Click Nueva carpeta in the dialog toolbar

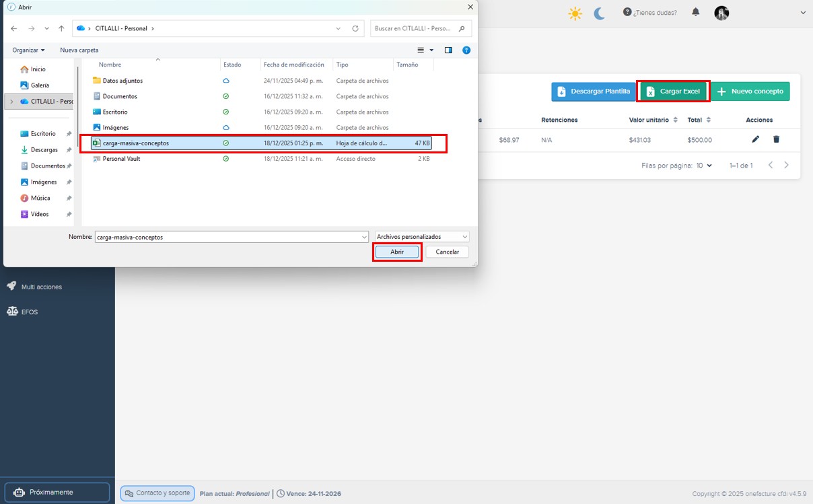click(79, 50)
